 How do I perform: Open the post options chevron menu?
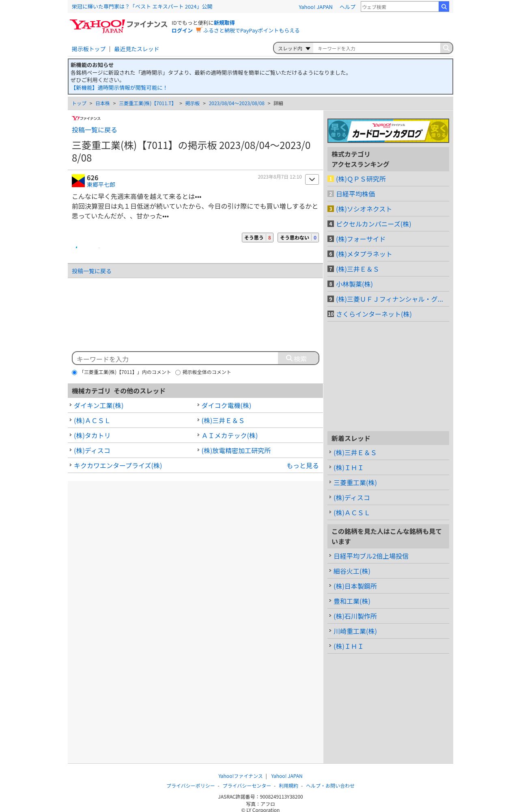312,179
